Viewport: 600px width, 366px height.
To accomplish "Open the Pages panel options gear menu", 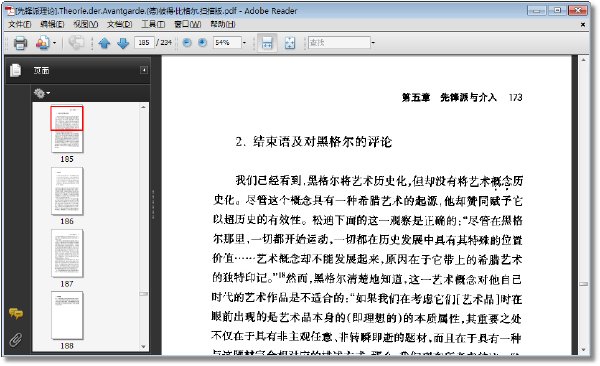I will click(42, 93).
